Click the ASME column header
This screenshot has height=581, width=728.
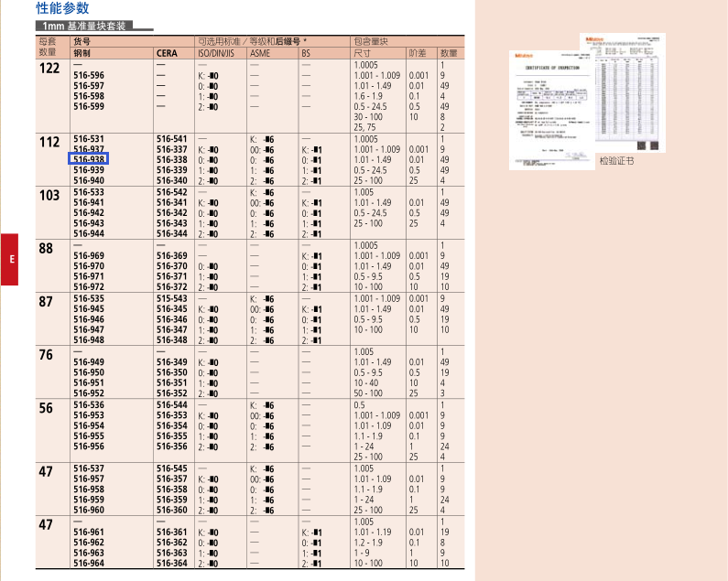pyautogui.click(x=260, y=53)
